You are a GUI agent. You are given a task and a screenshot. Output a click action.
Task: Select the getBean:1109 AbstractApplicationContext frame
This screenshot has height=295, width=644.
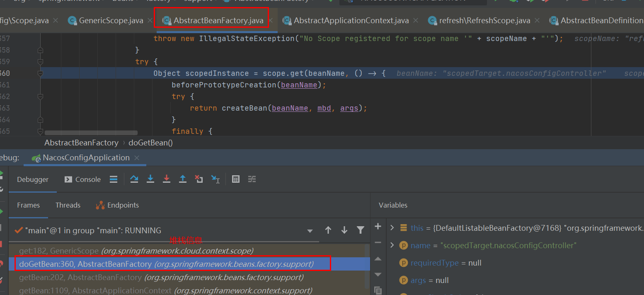[189, 290]
